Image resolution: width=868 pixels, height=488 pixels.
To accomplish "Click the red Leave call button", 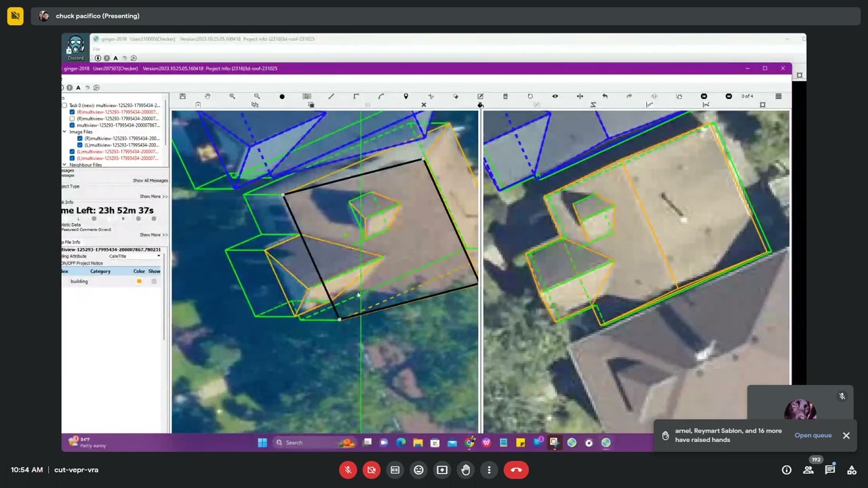I will pos(516,470).
